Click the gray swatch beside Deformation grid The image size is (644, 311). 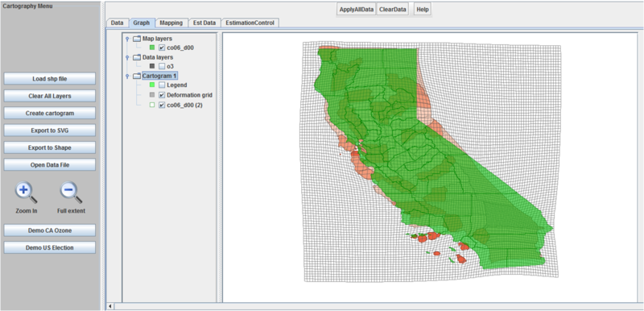click(152, 95)
